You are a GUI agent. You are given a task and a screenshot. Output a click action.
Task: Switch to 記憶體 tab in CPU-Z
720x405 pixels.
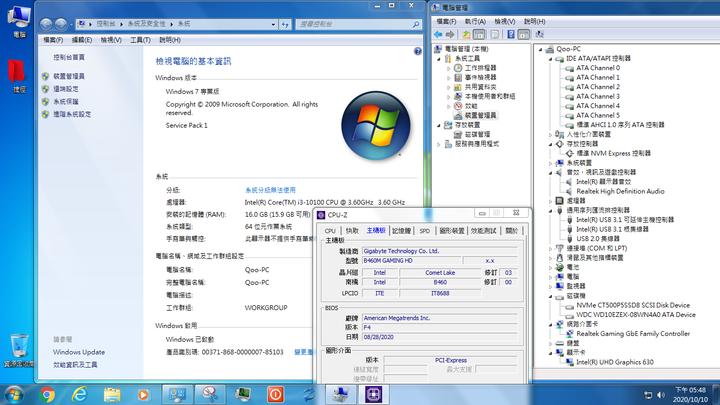click(x=402, y=231)
